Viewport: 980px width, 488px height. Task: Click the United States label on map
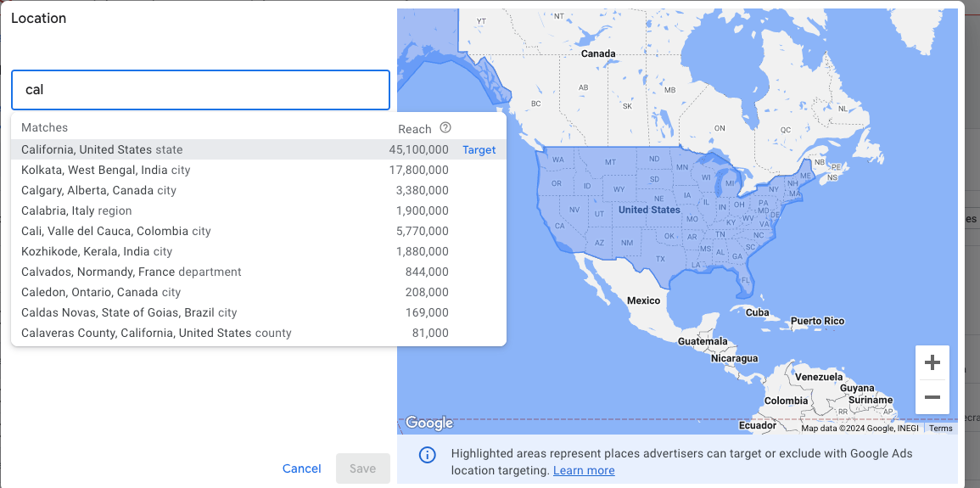click(649, 210)
